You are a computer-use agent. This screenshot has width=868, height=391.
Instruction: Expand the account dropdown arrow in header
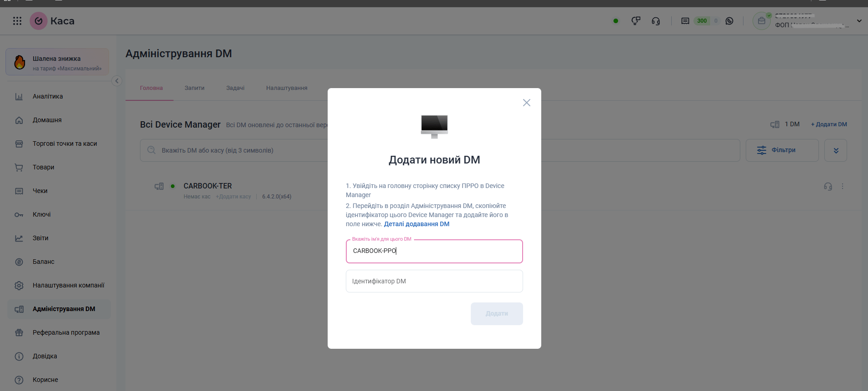point(859,21)
